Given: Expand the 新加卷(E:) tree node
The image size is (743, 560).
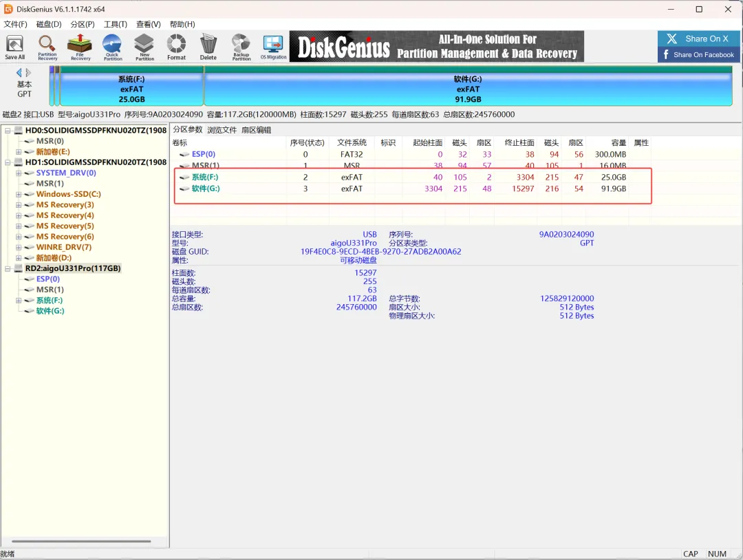Looking at the screenshot, I should [x=19, y=151].
